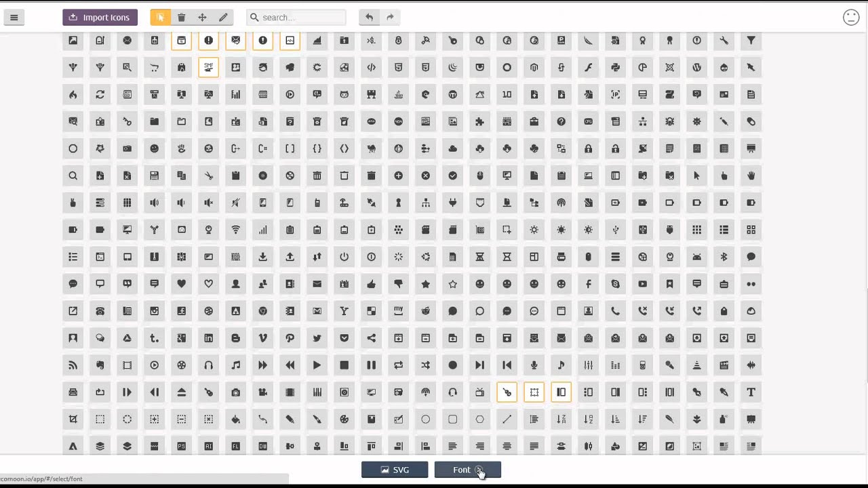868x488 pixels.
Task: Select the microphone icon
Action: [534, 365]
